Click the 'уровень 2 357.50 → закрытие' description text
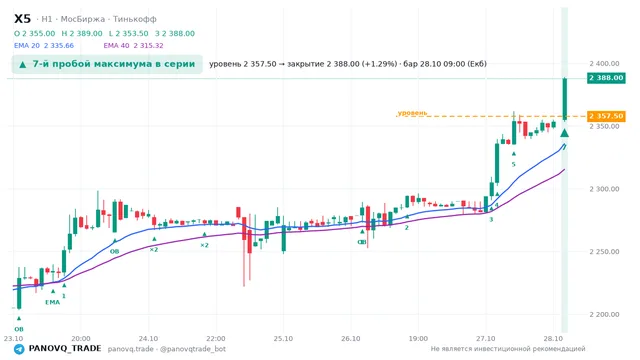This screenshot has height=360, width=640. [348, 64]
